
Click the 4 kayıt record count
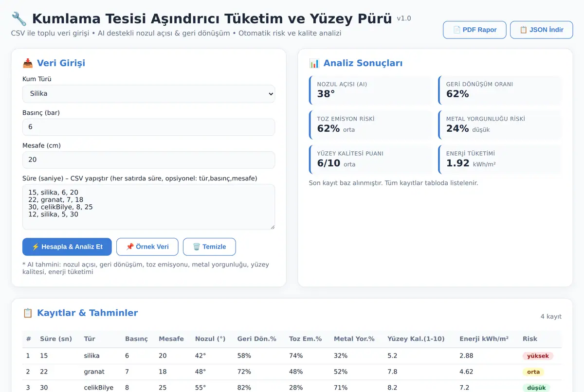click(x=551, y=317)
